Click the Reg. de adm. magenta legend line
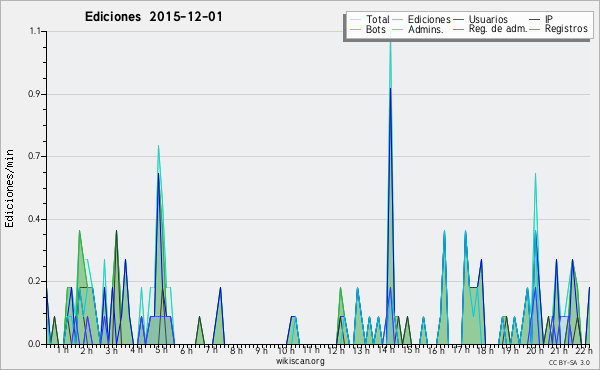The width and height of the screenshot is (600, 370). click(458, 29)
